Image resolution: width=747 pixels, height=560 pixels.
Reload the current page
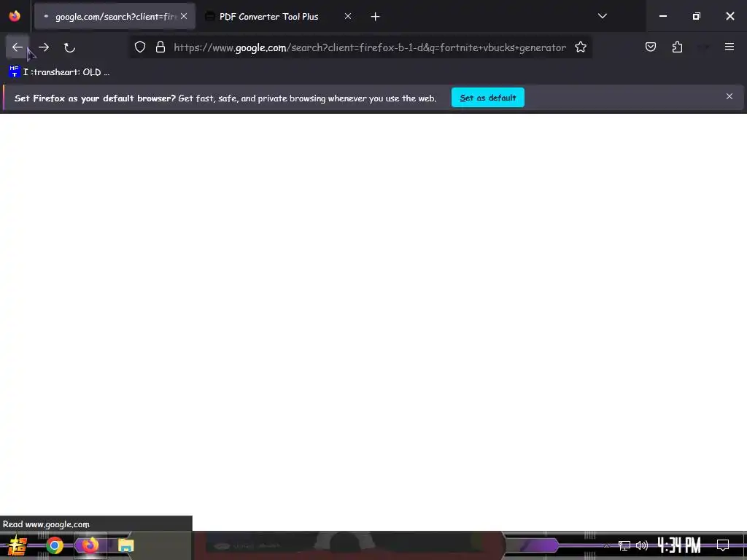point(69,47)
